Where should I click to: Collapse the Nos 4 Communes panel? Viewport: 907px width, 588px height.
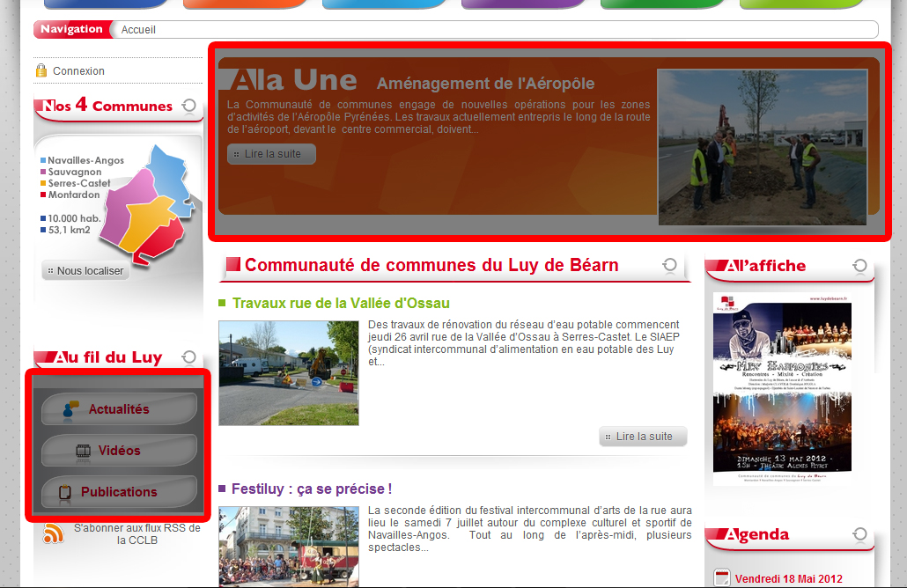pos(188,107)
